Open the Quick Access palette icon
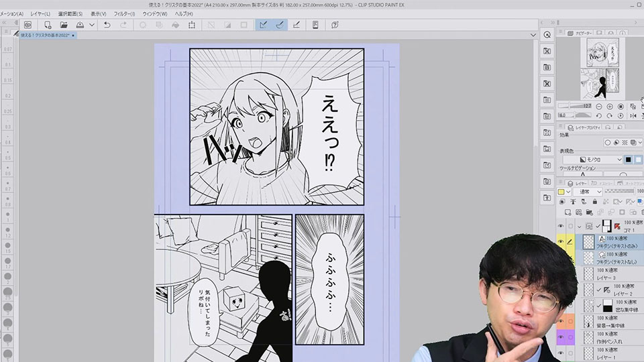Image resolution: width=644 pixels, height=362 pixels. [547, 35]
